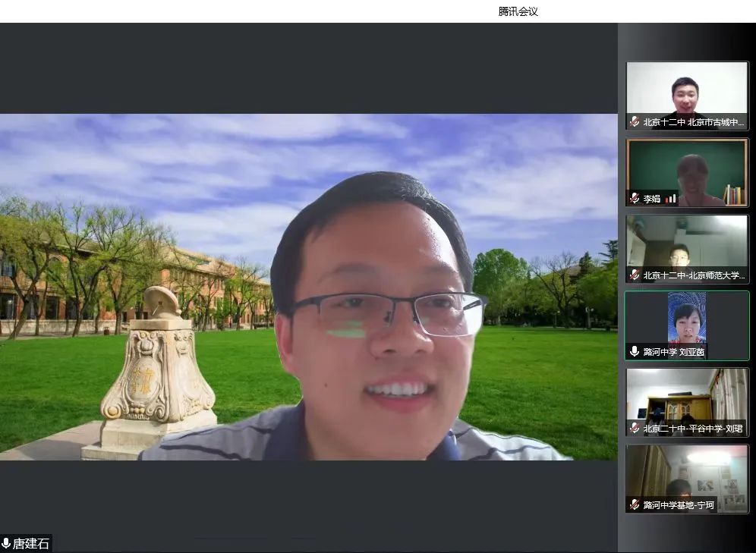Select the 北京十二中 北京市古城中 participant video

coord(686,91)
